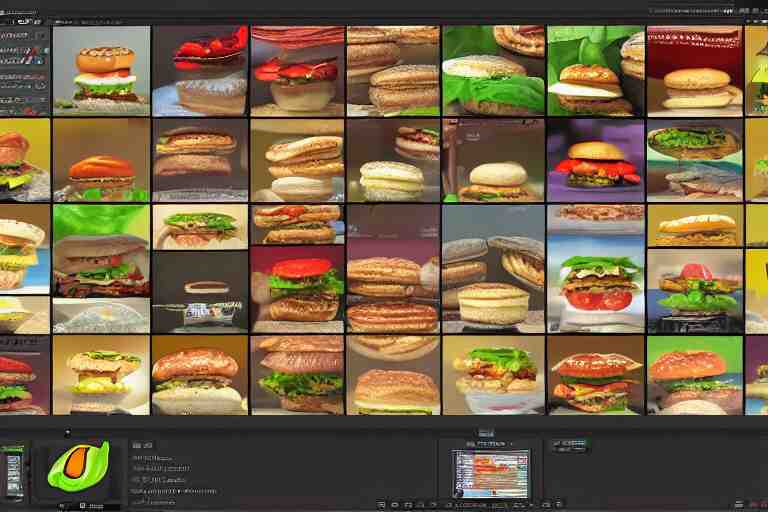Image resolution: width=768 pixels, height=512 pixels.
Task: Select the burger thumbnail with the purple background
Action: tap(596, 160)
